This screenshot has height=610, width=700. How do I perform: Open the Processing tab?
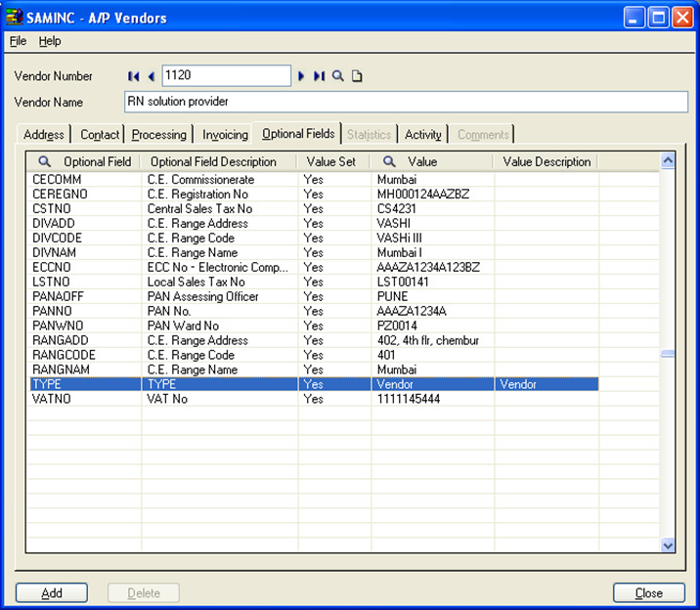pyautogui.click(x=159, y=134)
